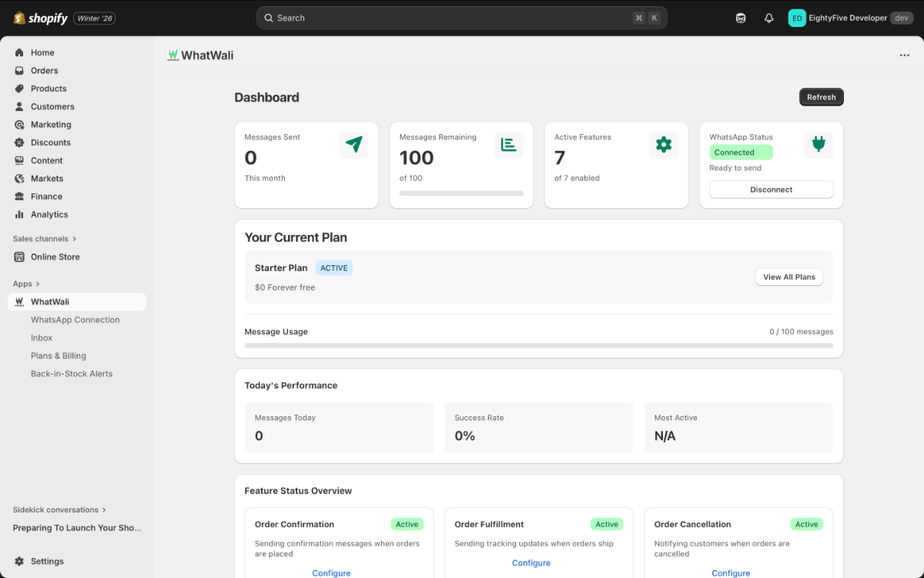
Task: Click the paper plane icon on Messages Sent card
Action: (x=354, y=144)
